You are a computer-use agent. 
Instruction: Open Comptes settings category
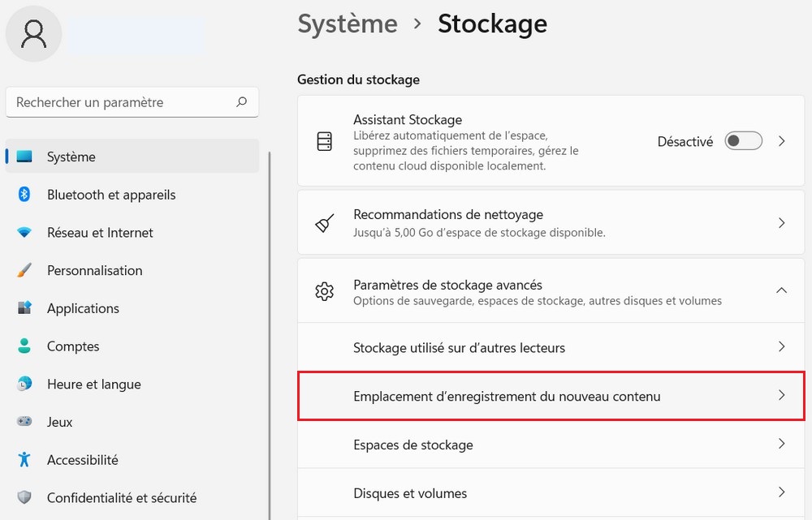pyautogui.click(x=73, y=346)
